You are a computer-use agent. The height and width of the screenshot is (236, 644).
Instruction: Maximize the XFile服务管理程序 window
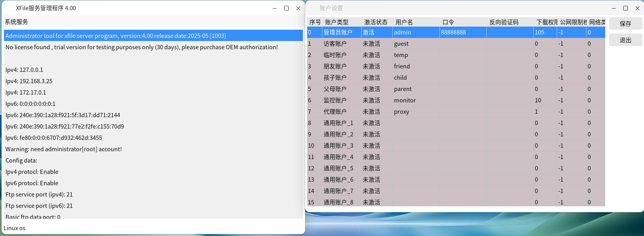point(286,8)
